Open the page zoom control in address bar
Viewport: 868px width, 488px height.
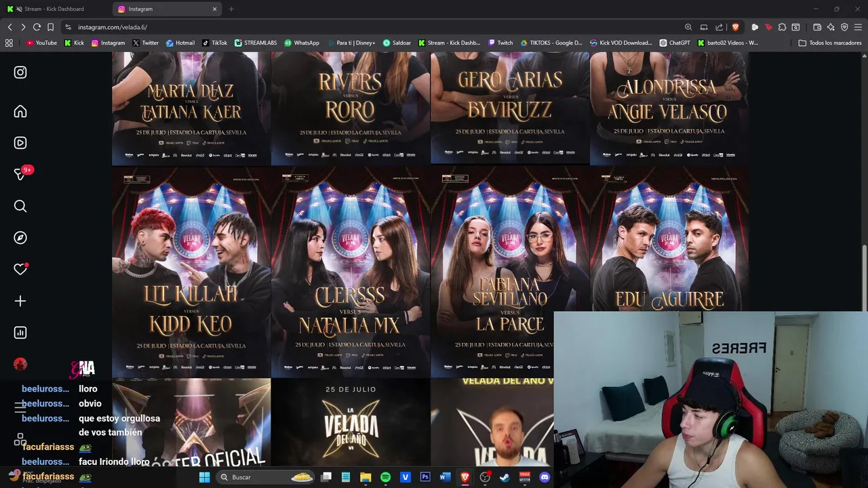[688, 27]
